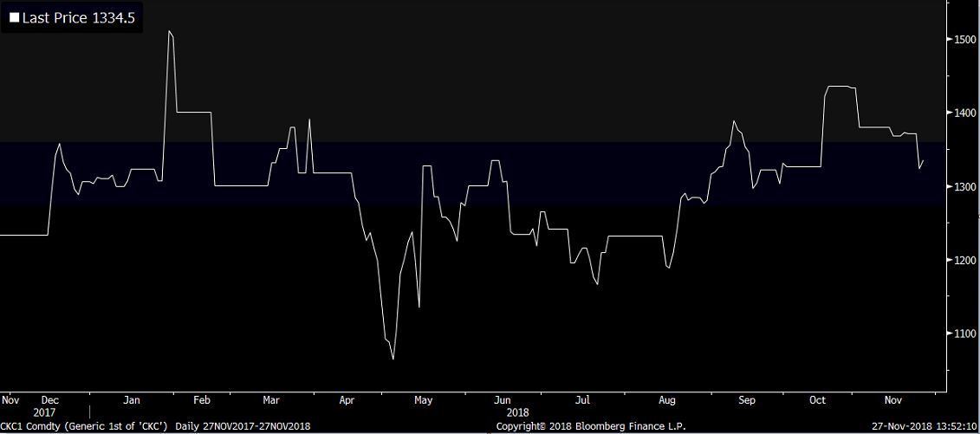980x434 pixels.
Task: Click the Apr month label on x-axis
Action: point(347,400)
